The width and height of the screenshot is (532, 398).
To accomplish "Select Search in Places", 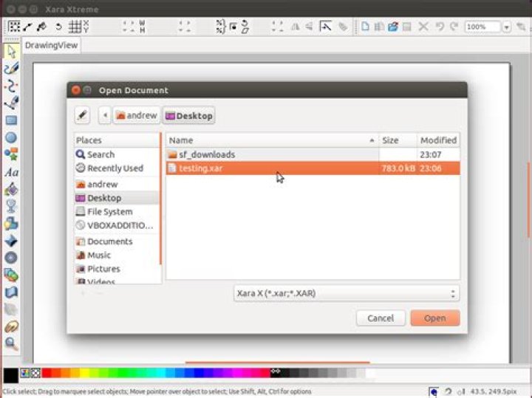I will coord(117,154).
